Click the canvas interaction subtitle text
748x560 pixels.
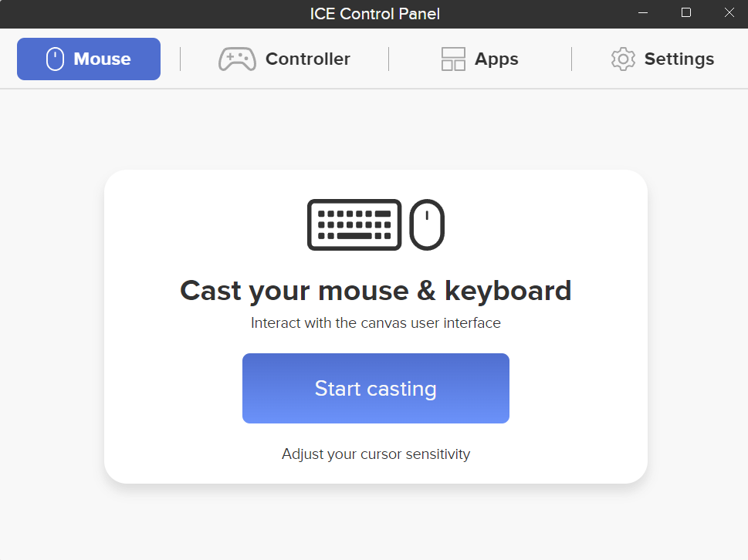click(375, 322)
